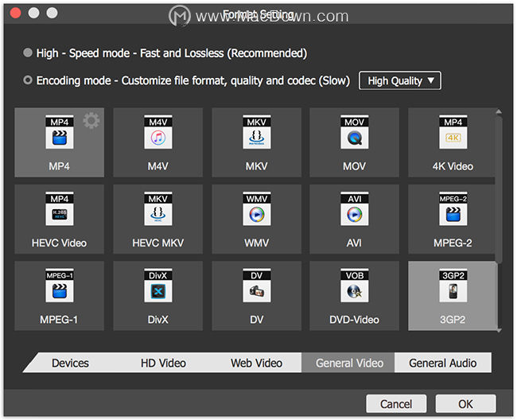Choose the M4V format tile
Image resolution: width=517 pixels, height=420 pixels.
[158, 142]
